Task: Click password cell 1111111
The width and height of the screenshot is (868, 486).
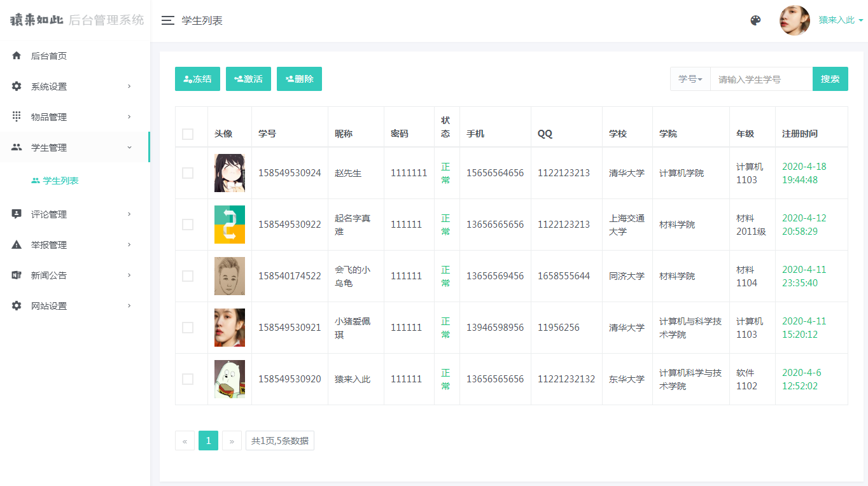Action: point(409,173)
